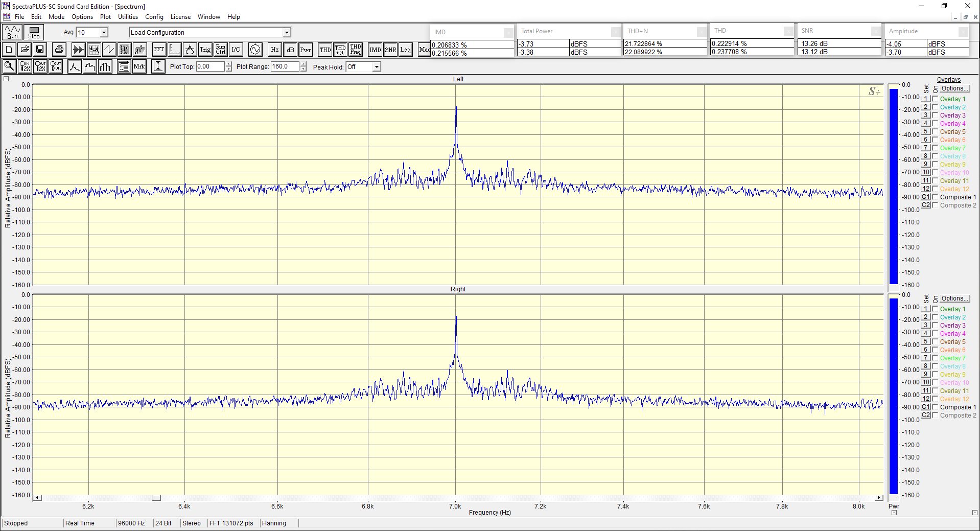The image size is (980, 531).
Task: Select the spectrogram view icon
Action: pos(125,50)
